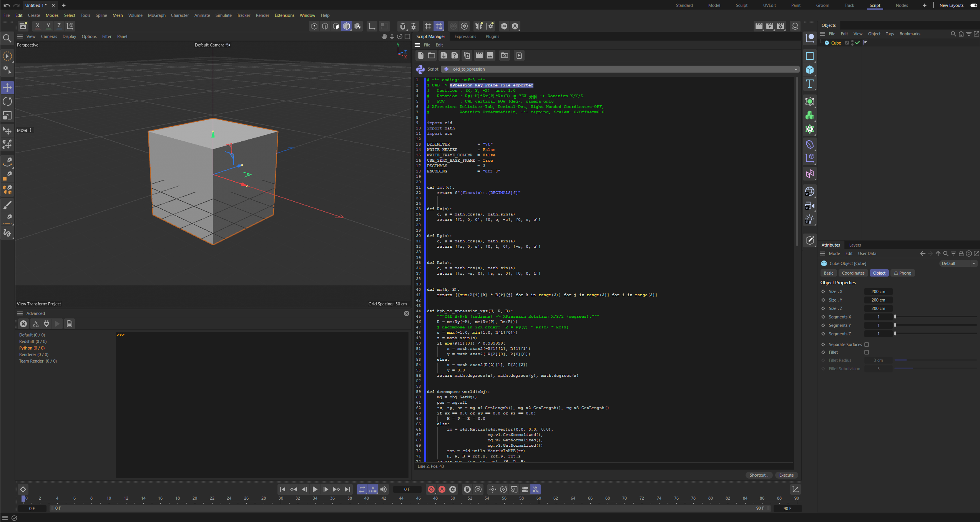The height and width of the screenshot is (522, 980).
Task: Enable the Fillet checkbox
Action: coord(867,352)
